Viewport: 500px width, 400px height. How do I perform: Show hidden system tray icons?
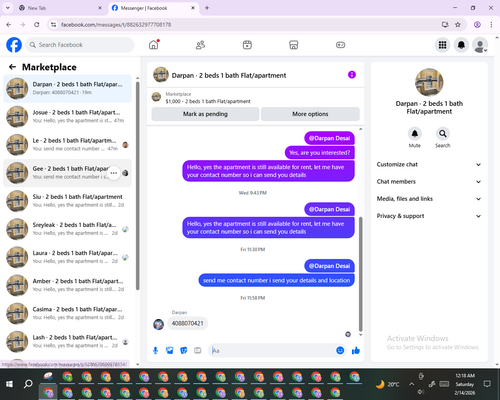pos(412,384)
